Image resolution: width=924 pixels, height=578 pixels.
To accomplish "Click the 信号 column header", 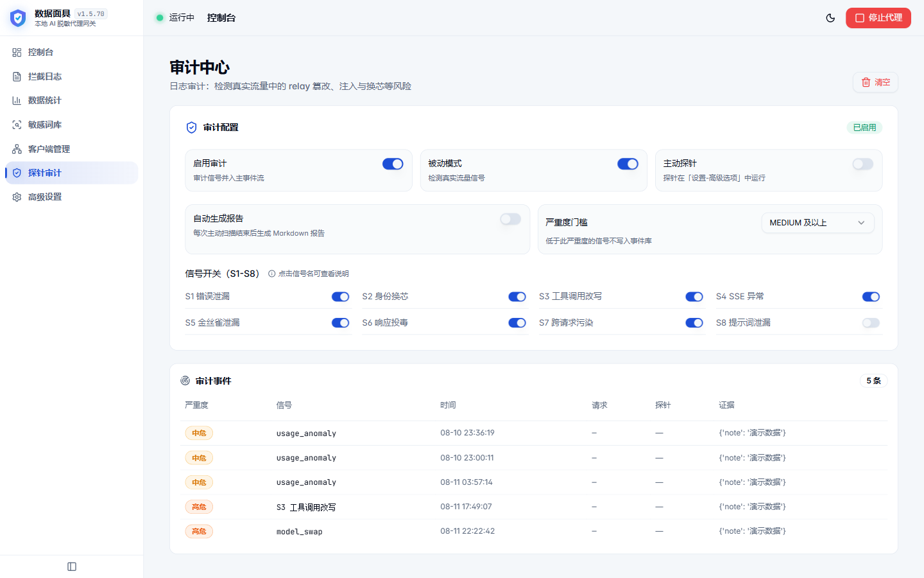I will [x=284, y=405].
